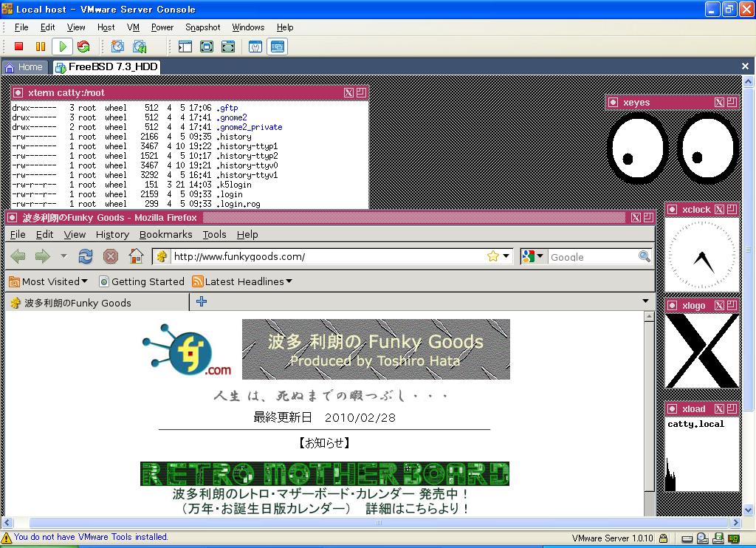The height and width of the screenshot is (548, 756).
Task: Click the quick switch mode toolbar icon
Action: point(228,47)
